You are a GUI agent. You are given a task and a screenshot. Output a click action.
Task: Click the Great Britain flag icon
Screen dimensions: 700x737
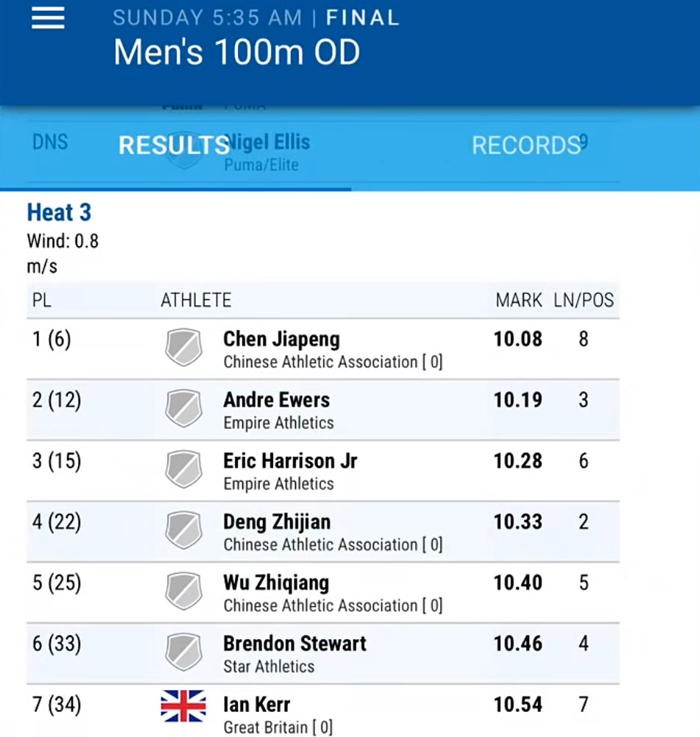(x=183, y=706)
